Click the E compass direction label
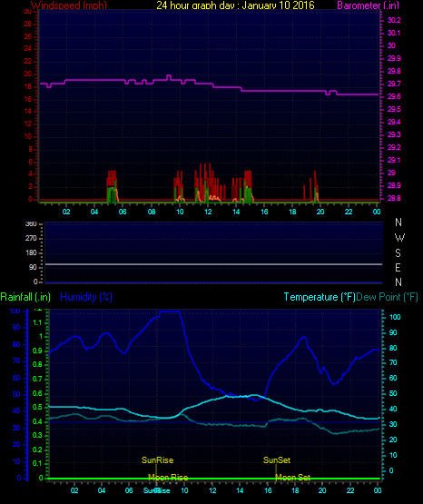 (x=398, y=267)
